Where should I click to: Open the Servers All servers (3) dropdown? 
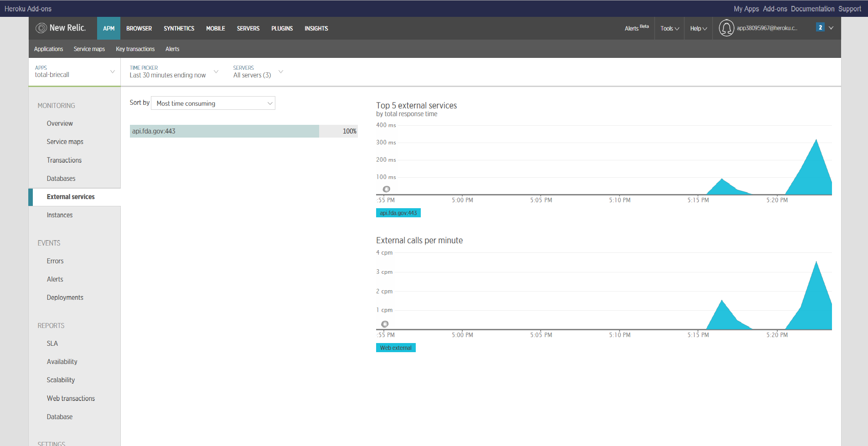pyautogui.click(x=258, y=72)
